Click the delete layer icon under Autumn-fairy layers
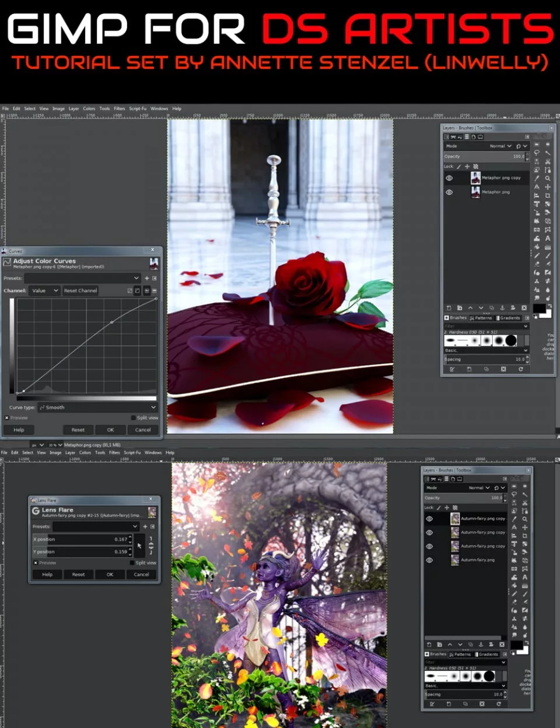 [502, 645]
